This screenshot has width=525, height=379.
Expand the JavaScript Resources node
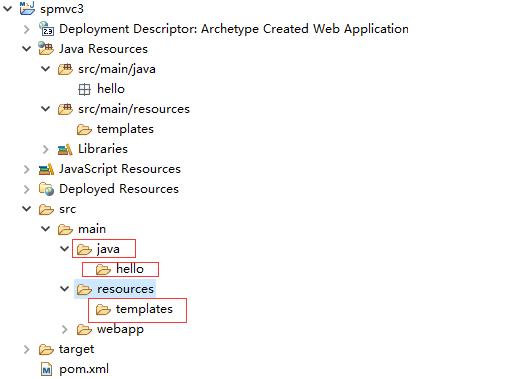coord(27,169)
